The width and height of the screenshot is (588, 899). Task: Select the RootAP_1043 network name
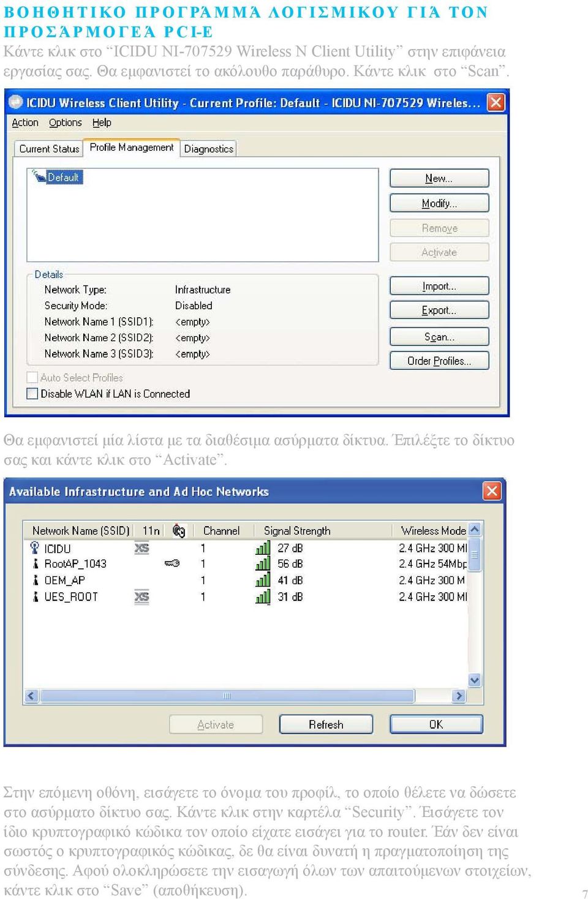pos(75,564)
